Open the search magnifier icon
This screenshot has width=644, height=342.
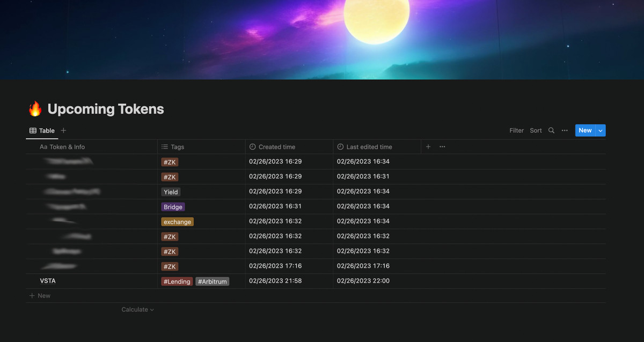click(x=551, y=130)
